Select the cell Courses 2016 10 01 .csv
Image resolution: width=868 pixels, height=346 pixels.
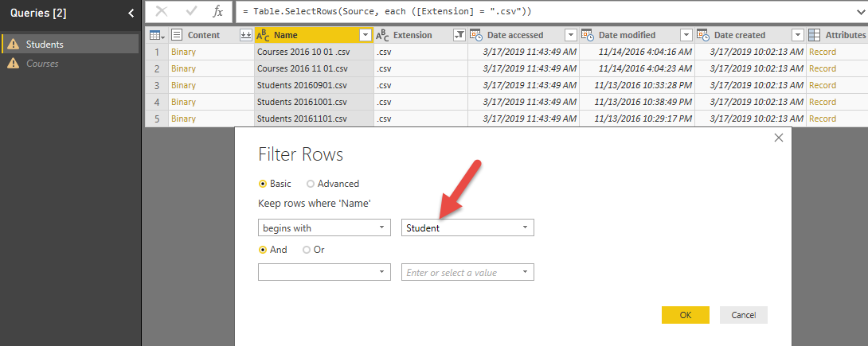point(314,52)
